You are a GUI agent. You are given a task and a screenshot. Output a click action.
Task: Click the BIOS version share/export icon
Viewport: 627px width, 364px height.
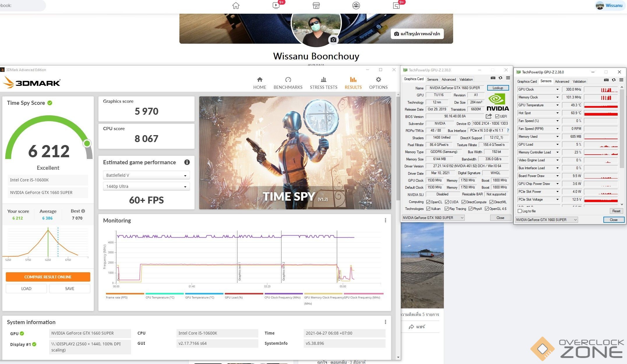pos(489,116)
